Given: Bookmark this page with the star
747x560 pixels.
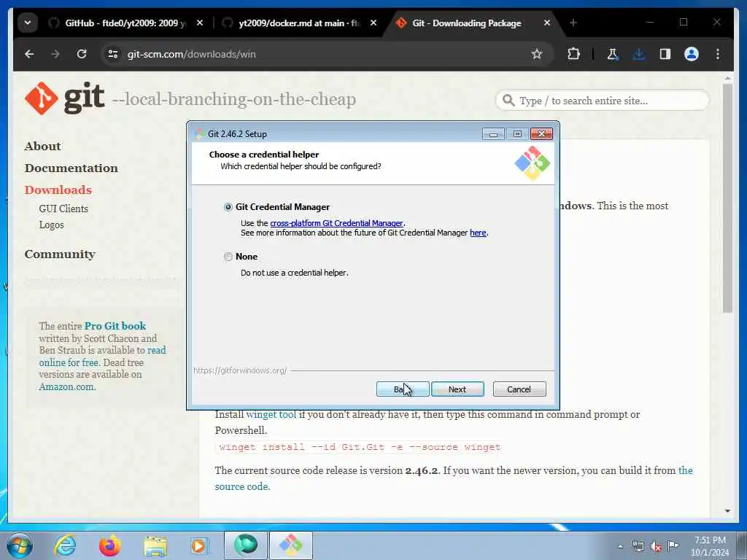Looking at the screenshot, I should (x=537, y=54).
